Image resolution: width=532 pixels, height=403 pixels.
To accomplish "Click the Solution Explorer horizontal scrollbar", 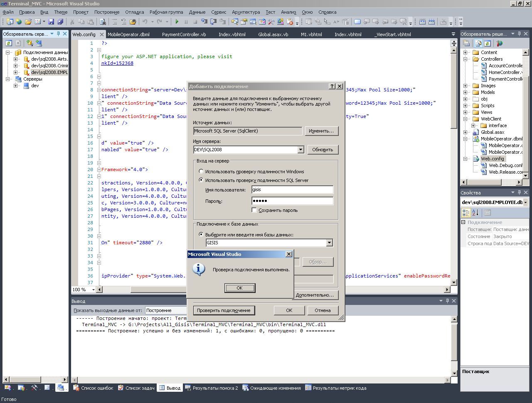I will tap(491, 182).
